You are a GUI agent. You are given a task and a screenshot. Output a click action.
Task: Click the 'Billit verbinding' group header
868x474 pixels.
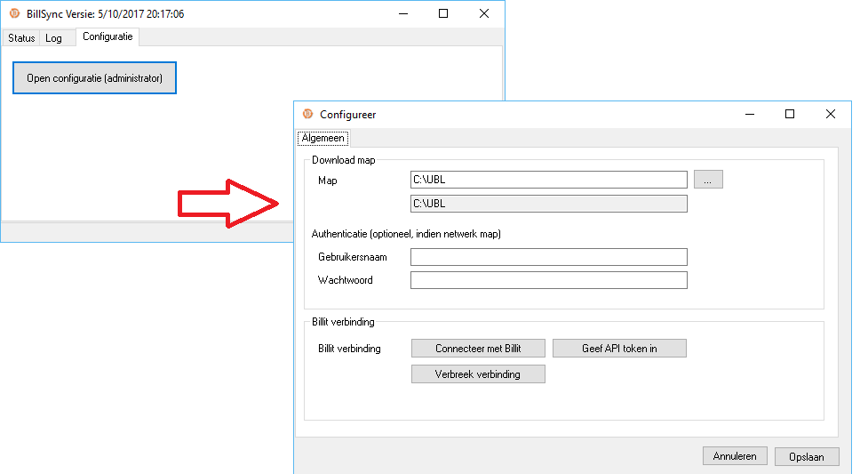(343, 322)
